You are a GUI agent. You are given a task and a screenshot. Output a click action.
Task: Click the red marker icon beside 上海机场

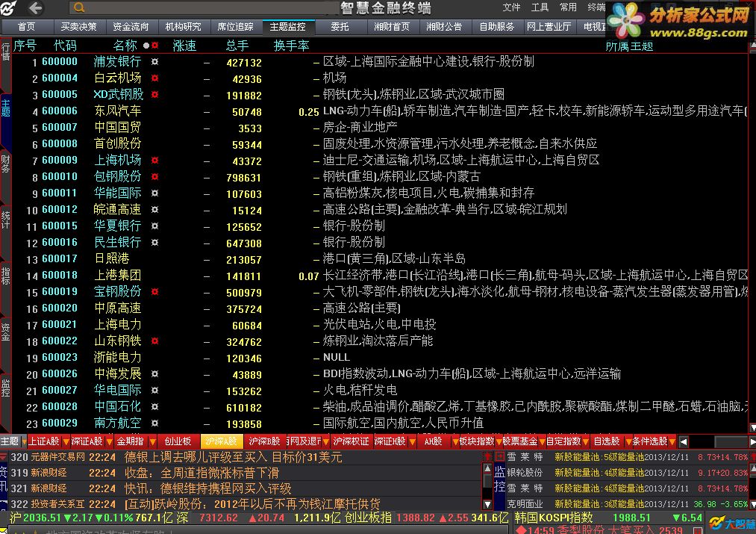154,160
